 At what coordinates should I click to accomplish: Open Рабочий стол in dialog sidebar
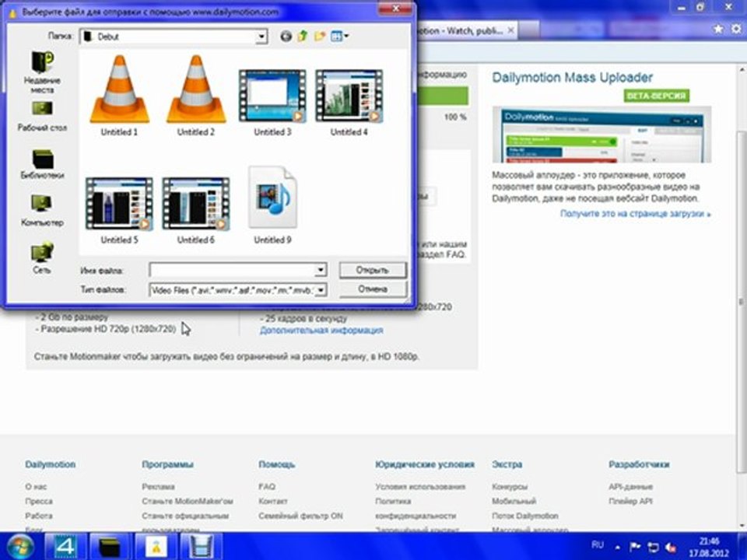(x=42, y=116)
